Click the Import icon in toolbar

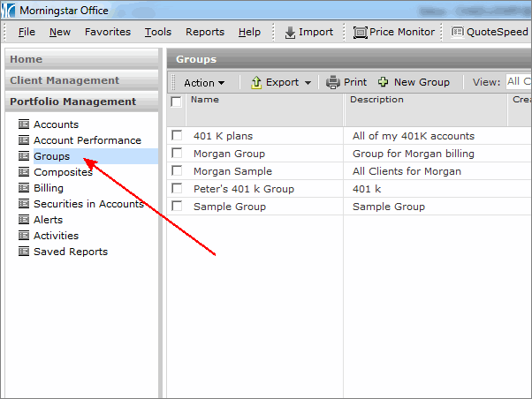point(290,32)
